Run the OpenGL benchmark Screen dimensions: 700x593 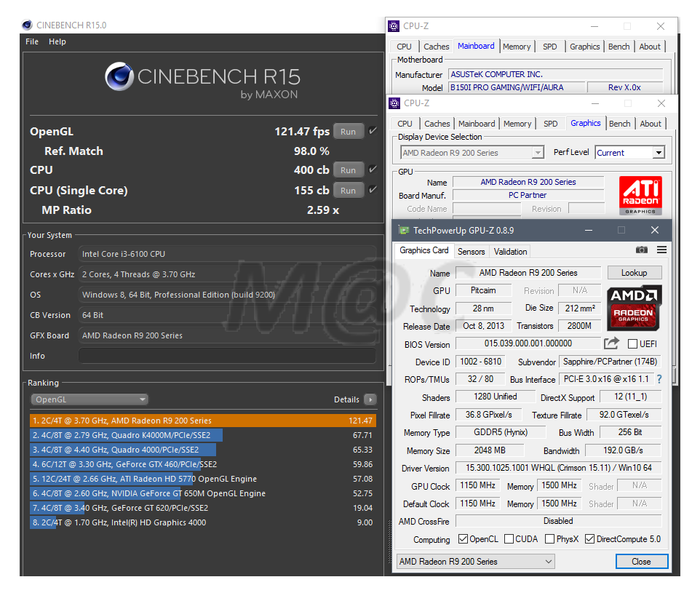[x=349, y=131]
